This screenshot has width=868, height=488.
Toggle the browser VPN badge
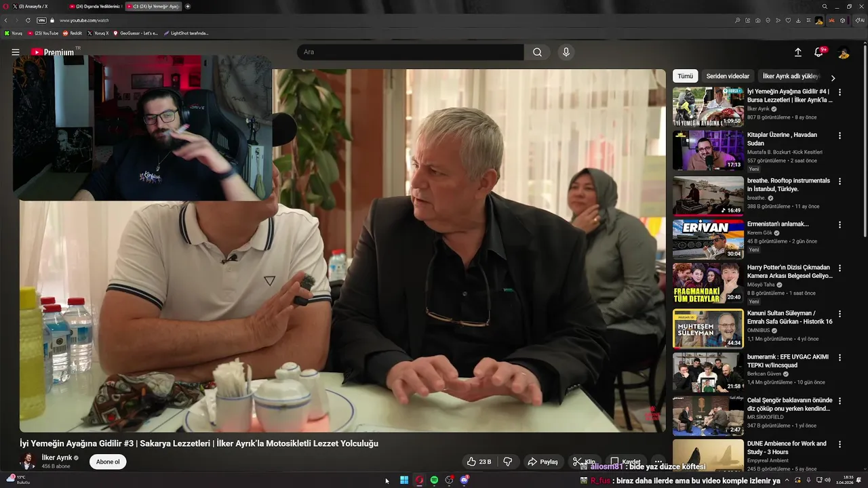41,20
